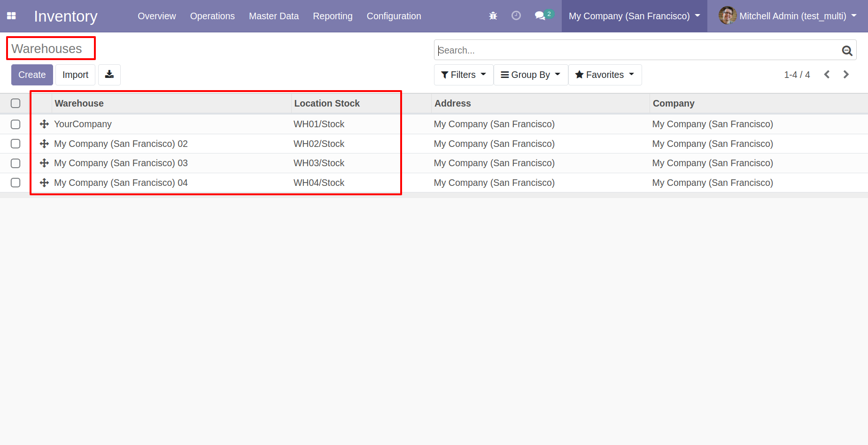Click the Import button
This screenshot has height=445, width=868.
coord(75,75)
